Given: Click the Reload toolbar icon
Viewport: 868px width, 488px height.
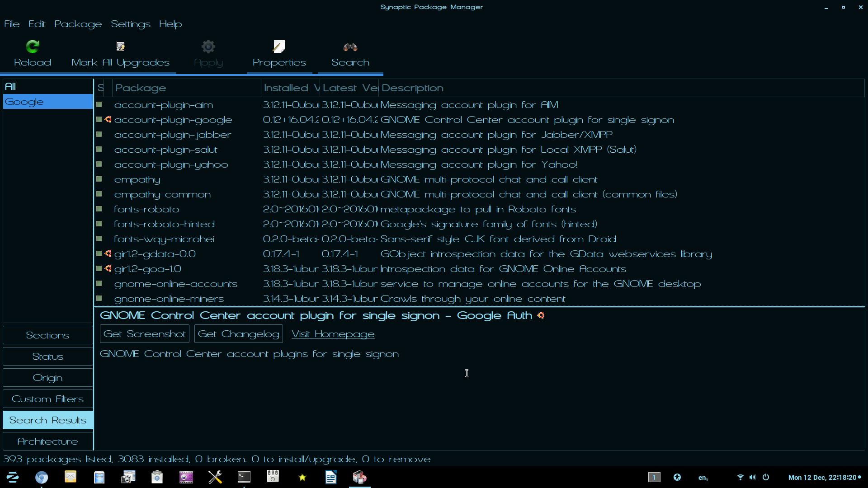Looking at the screenshot, I should (x=33, y=47).
